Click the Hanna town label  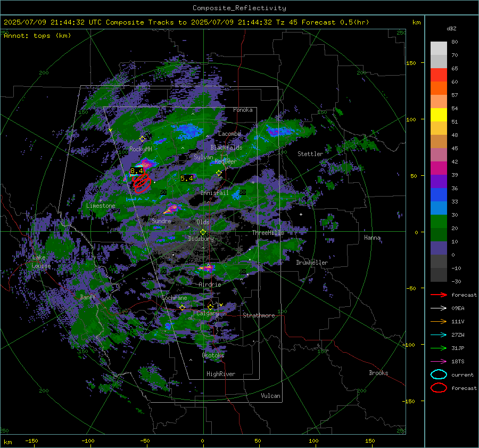[372, 238]
